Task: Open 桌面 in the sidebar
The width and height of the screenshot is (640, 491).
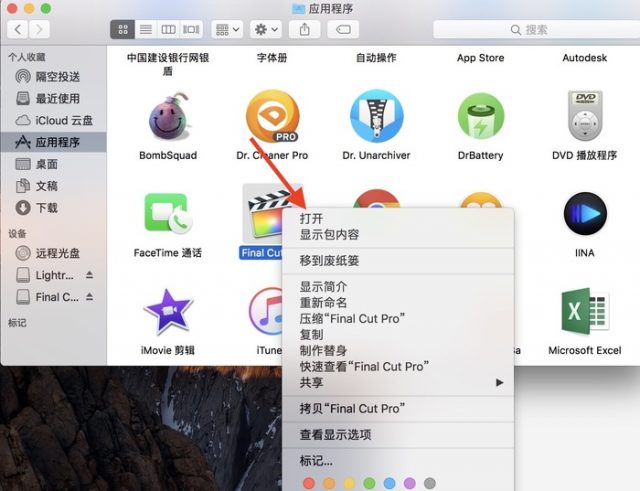Action: 53,164
